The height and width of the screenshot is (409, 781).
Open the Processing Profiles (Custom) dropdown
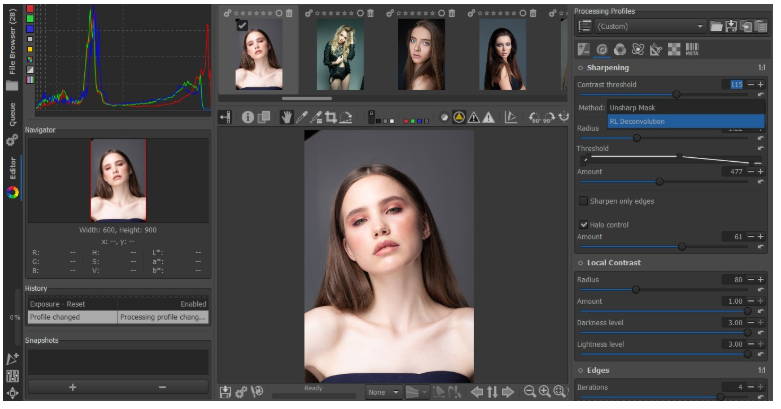pyautogui.click(x=650, y=26)
